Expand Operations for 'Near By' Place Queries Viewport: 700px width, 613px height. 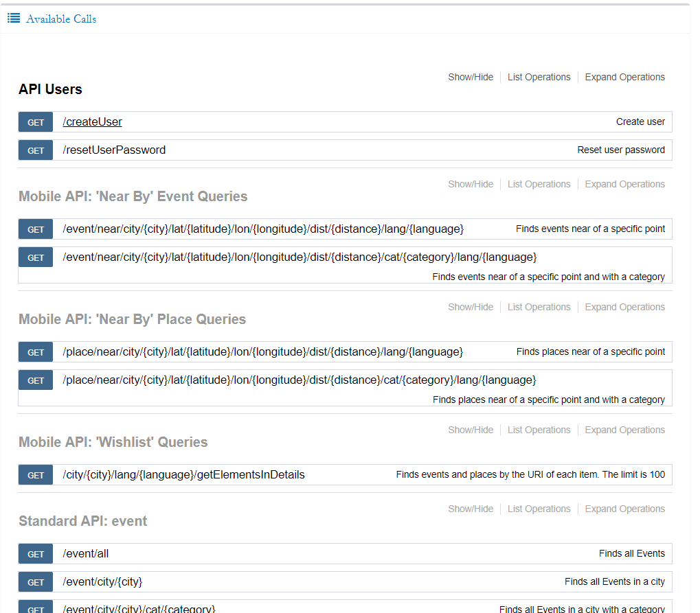click(x=624, y=308)
